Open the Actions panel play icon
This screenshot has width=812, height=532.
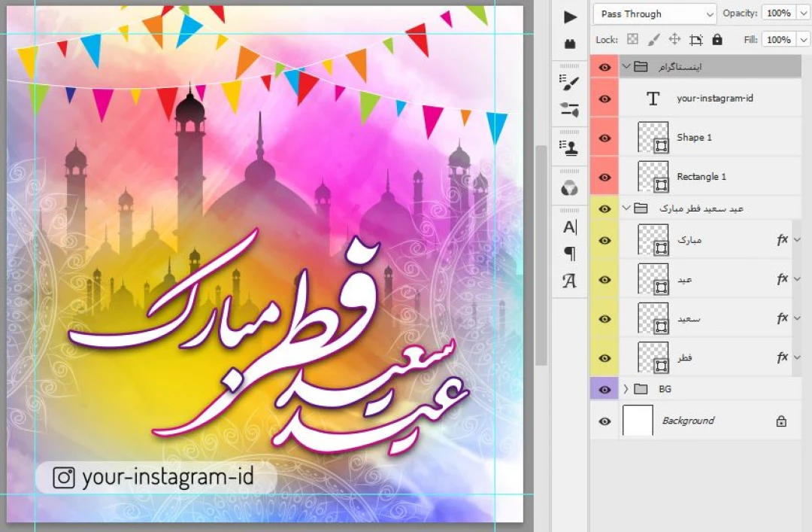pyautogui.click(x=570, y=17)
